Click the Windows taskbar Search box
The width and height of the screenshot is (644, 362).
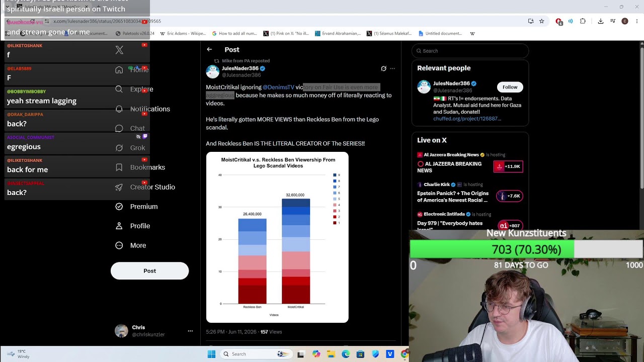[256, 354]
